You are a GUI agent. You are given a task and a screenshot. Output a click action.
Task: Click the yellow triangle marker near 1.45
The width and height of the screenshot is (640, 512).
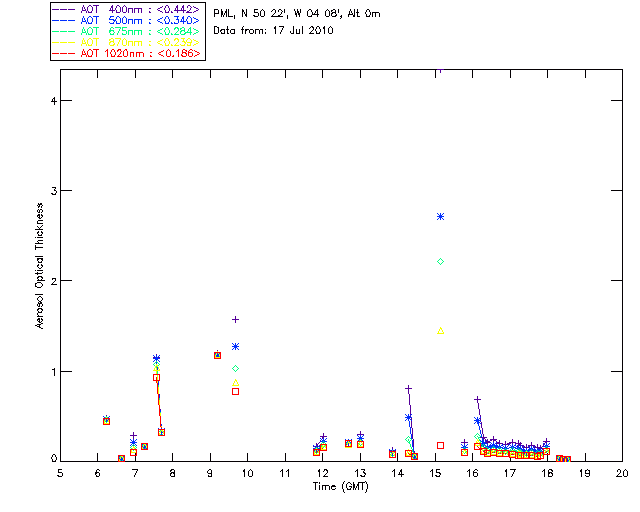click(x=440, y=330)
